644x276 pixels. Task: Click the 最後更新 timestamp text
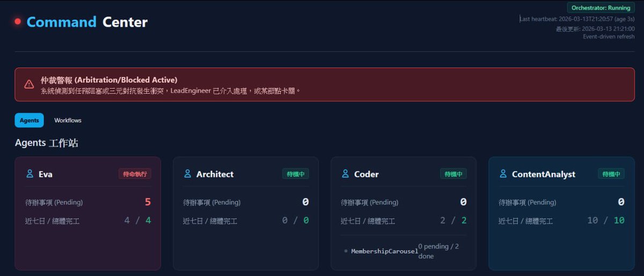click(596, 28)
